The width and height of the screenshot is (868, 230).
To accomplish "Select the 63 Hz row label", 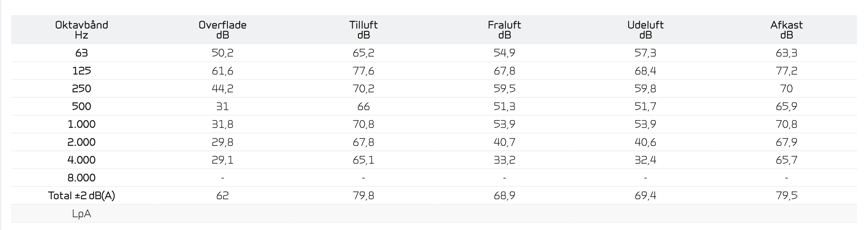I will pyautogui.click(x=81, y=53).
